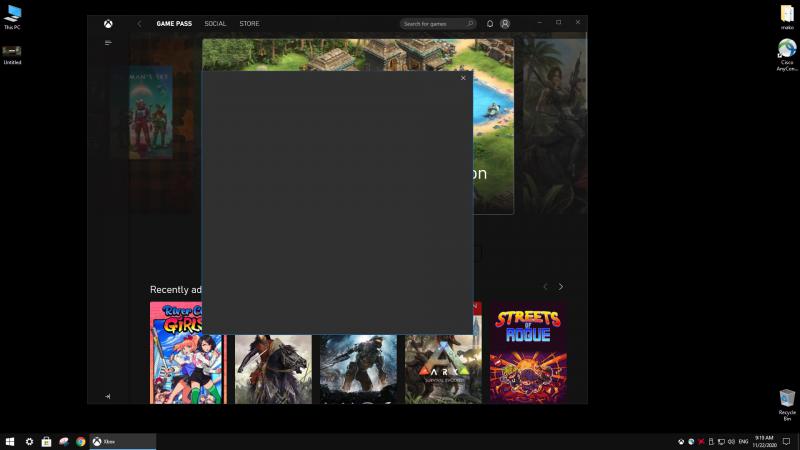Open the Windows Start menu
Viewport: 800px width, 450px height.
click(x=10, y=441)
